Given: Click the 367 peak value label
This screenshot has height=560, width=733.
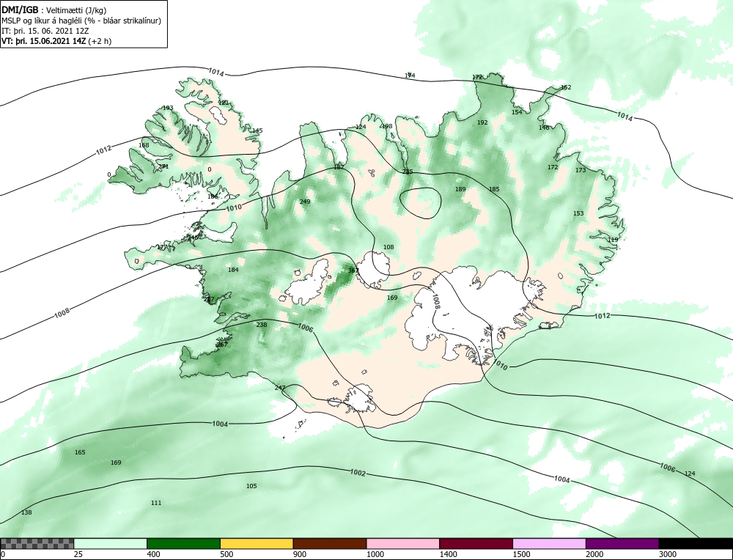Looking at the screenshot, I should point(353,270).
